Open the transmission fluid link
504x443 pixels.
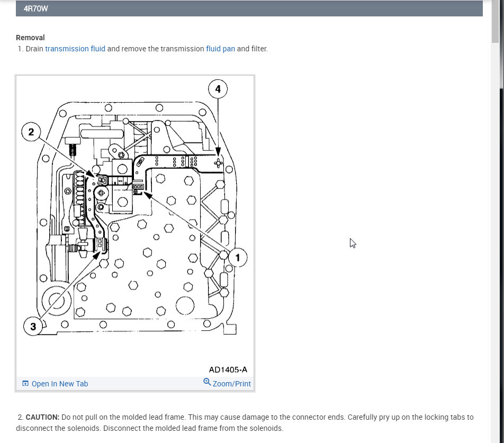click(75, 49)
